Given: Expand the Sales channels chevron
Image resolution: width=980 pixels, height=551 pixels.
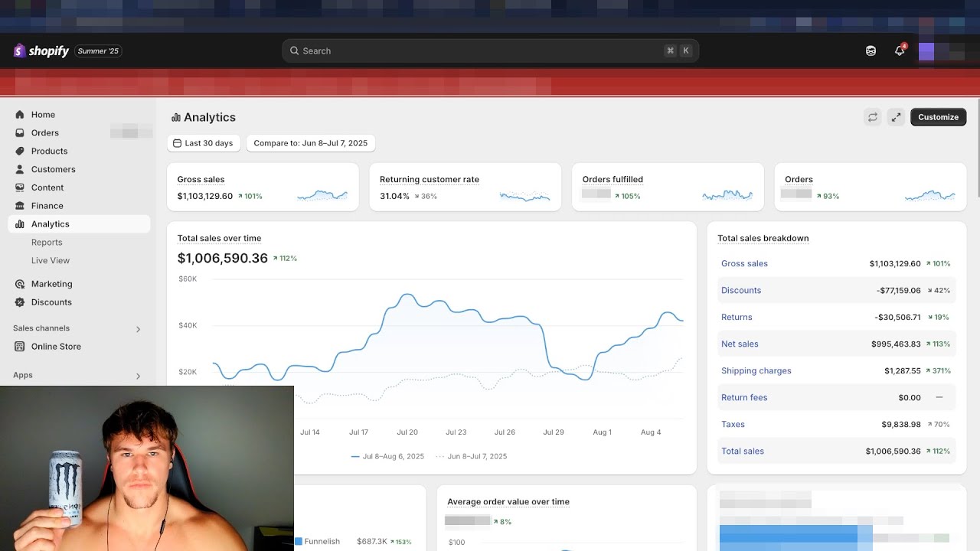Looking at the screenshot, I should 139,329.
